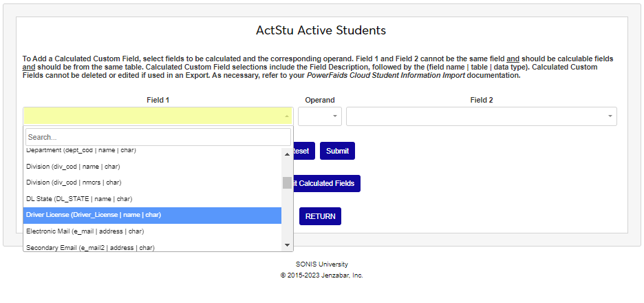Expand the Field 2 dropdown
The width and height of the screenshot is (644, 303).
[x=481, y=116]
